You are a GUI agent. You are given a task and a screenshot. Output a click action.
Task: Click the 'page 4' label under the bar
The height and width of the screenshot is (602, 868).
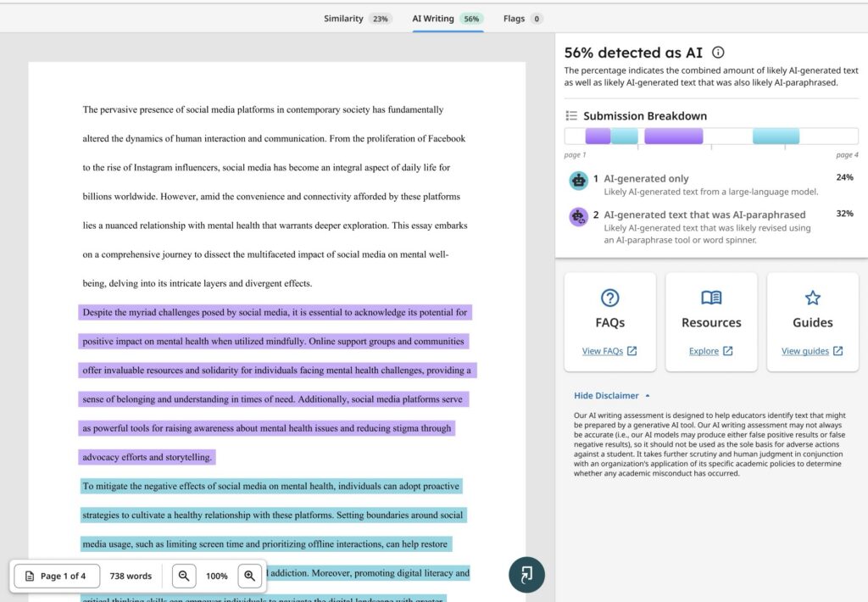[847, 155]
